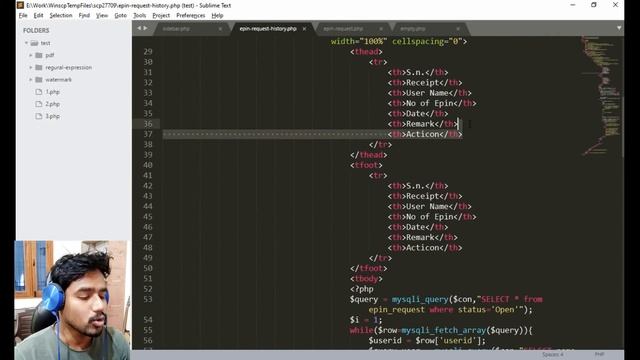Select the watermark folder name
Viewport: 640px width, 360px height.
pyautogui.click(x=58, y=80)
